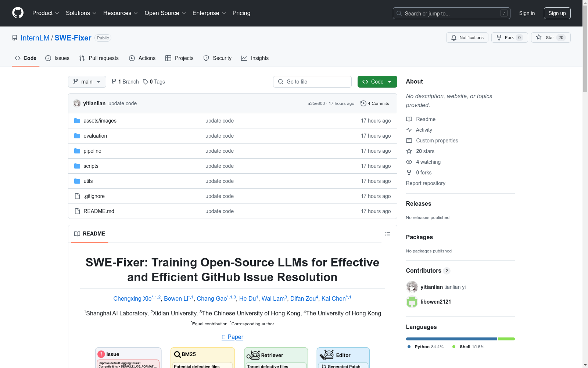588x368 pixels.
Task: Open the main branch selector dropdown
Action: 87,82
